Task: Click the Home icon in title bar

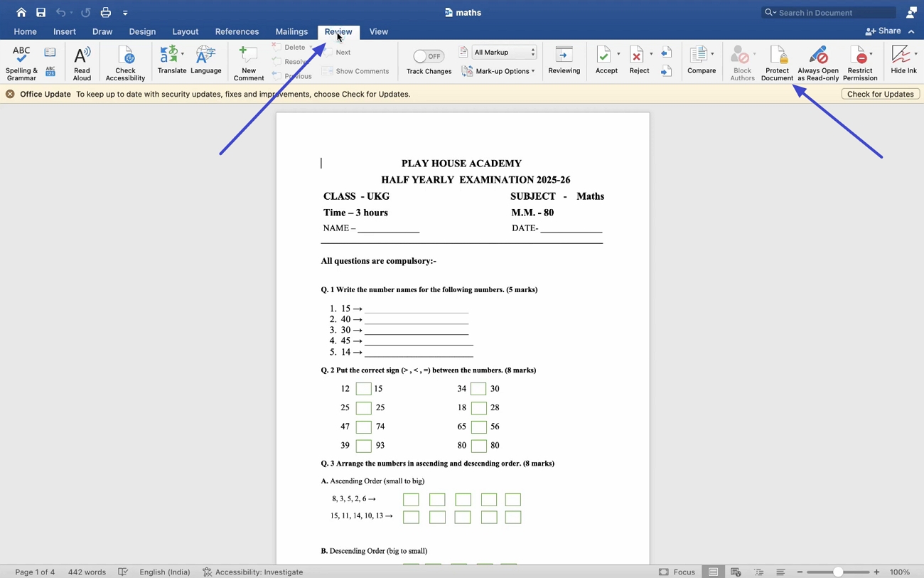Action: coord(21,12)
